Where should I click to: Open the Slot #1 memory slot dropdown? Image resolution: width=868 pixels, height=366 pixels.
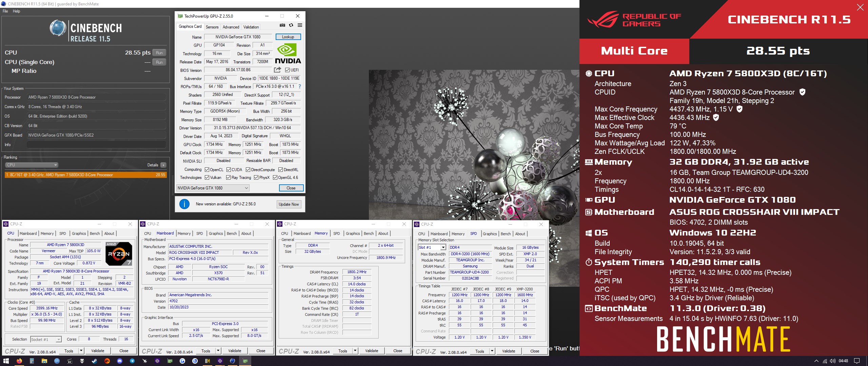coord(432,247)
